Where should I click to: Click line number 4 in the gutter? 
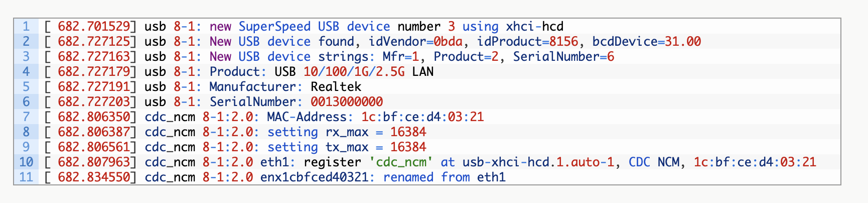26,71
